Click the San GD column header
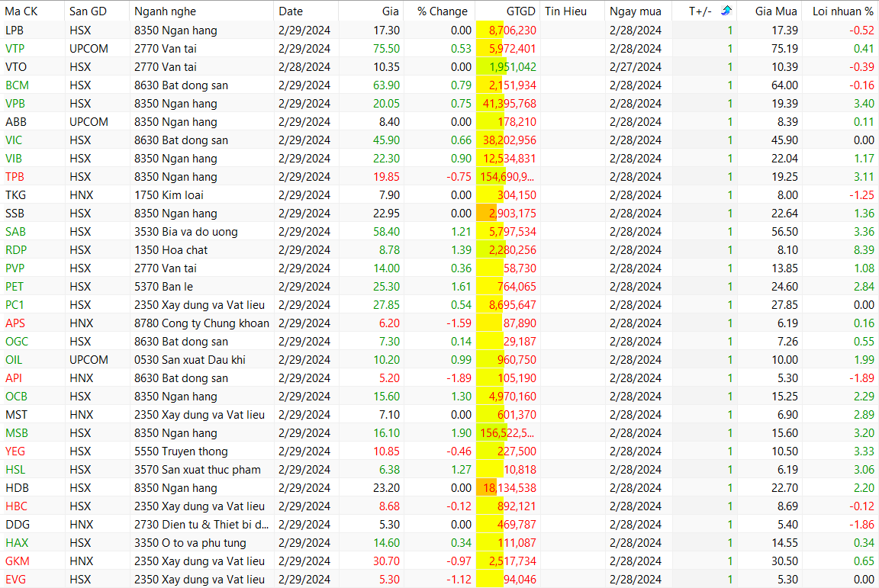879x588 pixels. coord(89,11)
